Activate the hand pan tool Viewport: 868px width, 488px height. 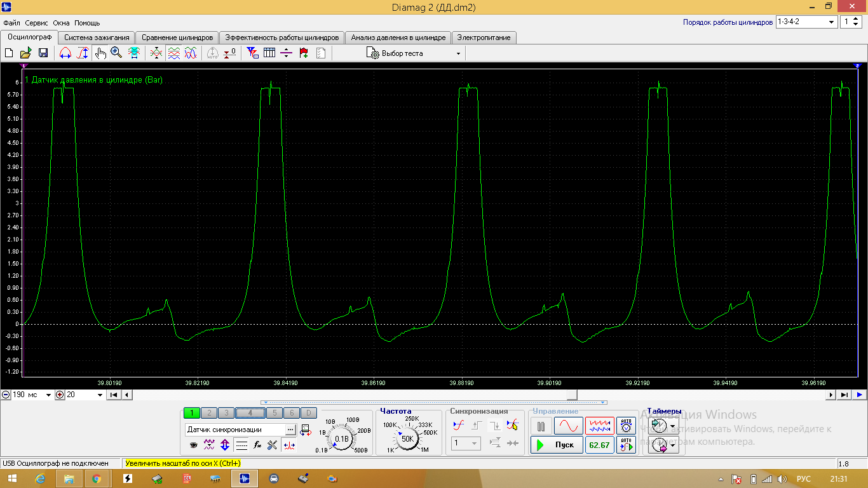(100, 53)
